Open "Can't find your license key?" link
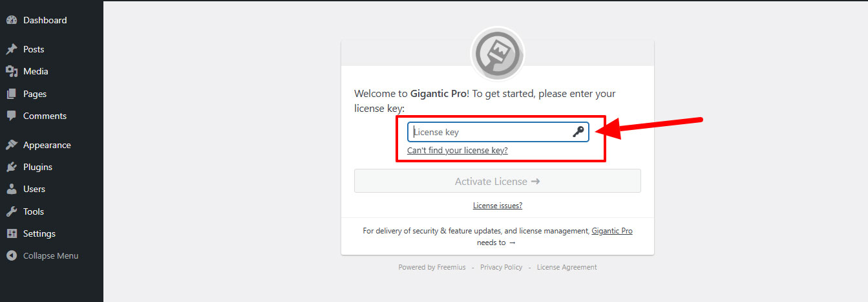Viewport: 868px width, 302px height. tap(457, 150)
